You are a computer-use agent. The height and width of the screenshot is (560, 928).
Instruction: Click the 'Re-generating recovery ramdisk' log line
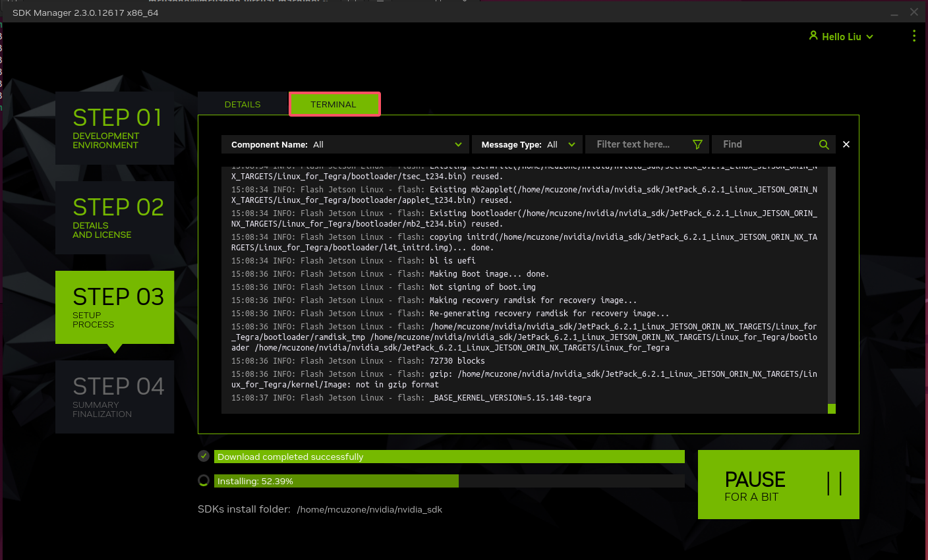click(450, 314)
